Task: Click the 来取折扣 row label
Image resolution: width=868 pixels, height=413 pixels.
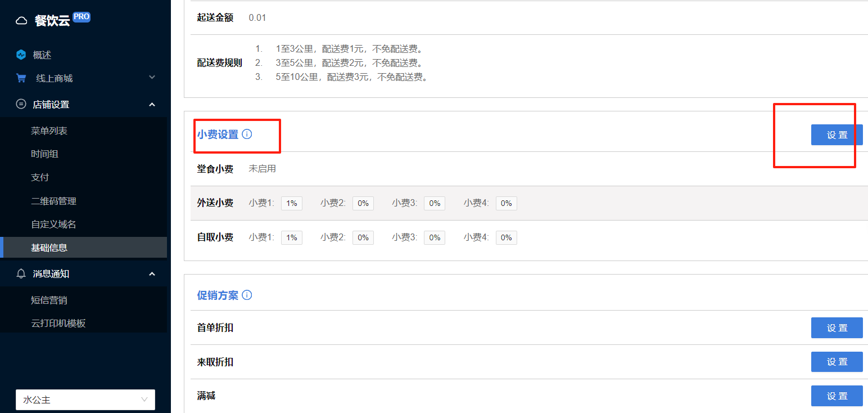Action: click(215, 362)
